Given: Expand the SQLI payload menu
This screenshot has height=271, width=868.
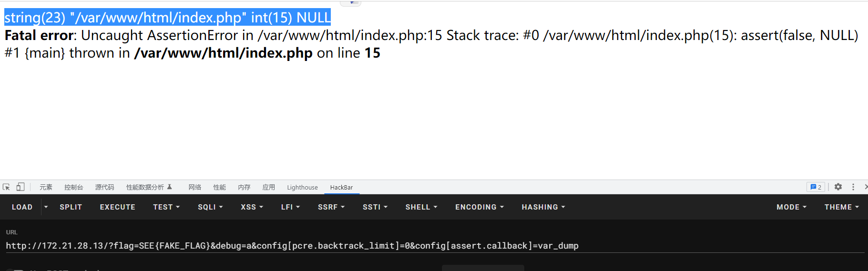Looking at the screenshot, I should 210,207.
